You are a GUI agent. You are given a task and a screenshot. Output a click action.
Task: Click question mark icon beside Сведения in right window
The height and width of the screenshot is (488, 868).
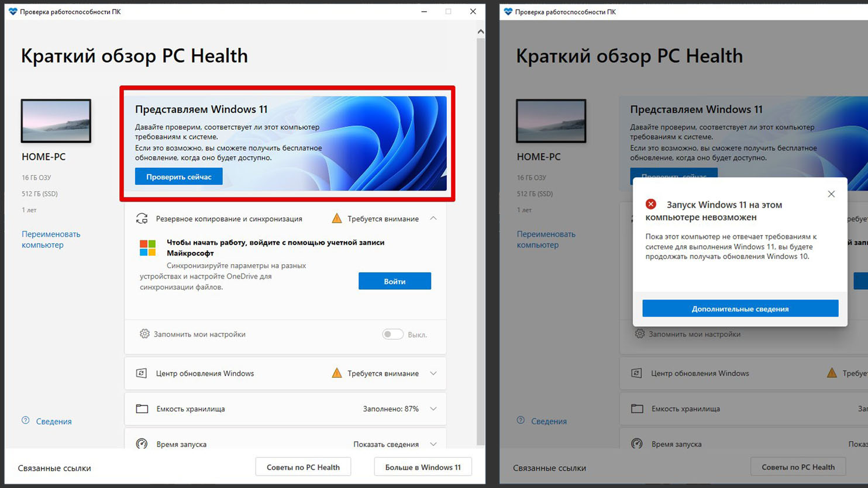pos(521,420)
